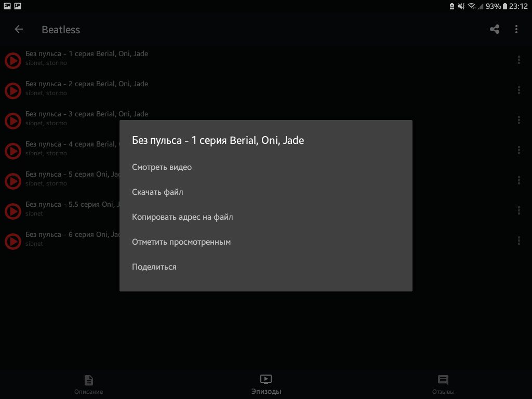Tap the Wi-Fi icon in status bar
Screen dimensions: 532x399
click(x=471, y=6)
